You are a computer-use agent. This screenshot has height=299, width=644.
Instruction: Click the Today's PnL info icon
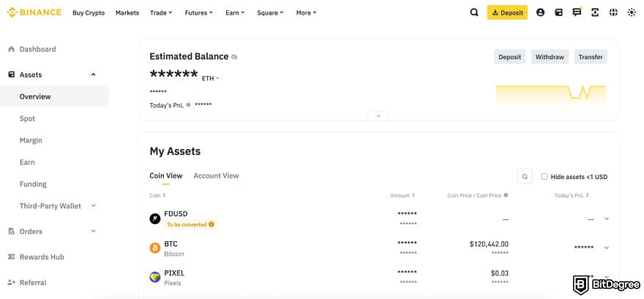189,105
